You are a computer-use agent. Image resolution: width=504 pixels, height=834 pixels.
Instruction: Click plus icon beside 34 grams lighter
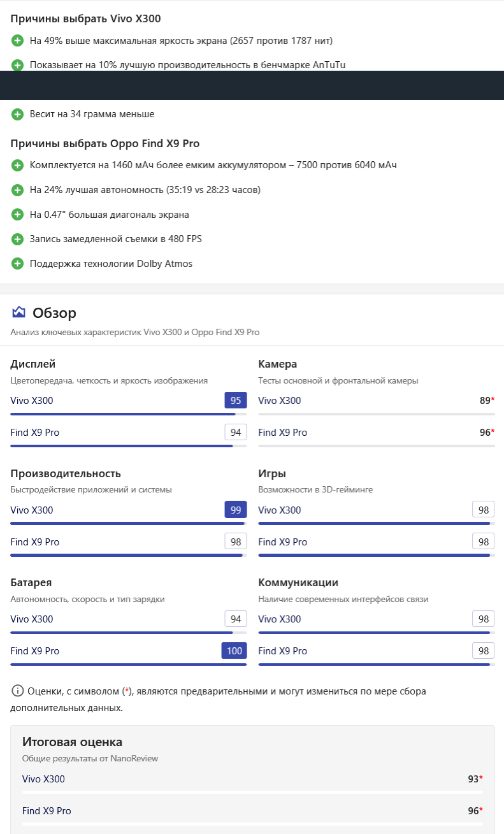(17, 115)
